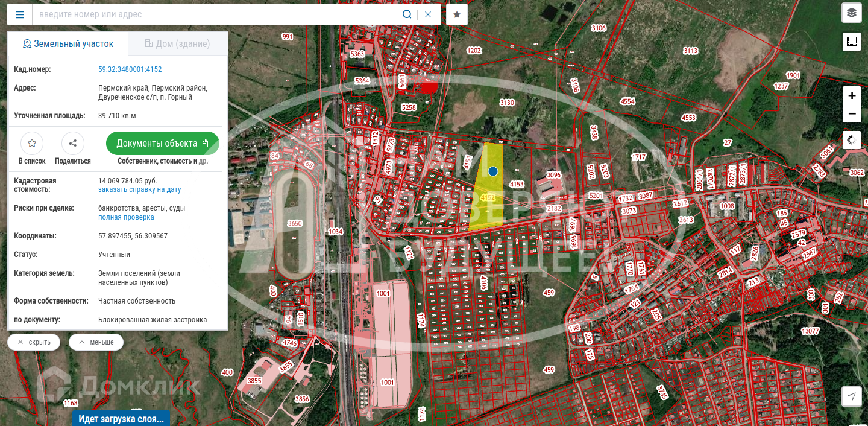Click Документы объекта green button
Screen dimensions: 868x426
[x=163, y=143]
